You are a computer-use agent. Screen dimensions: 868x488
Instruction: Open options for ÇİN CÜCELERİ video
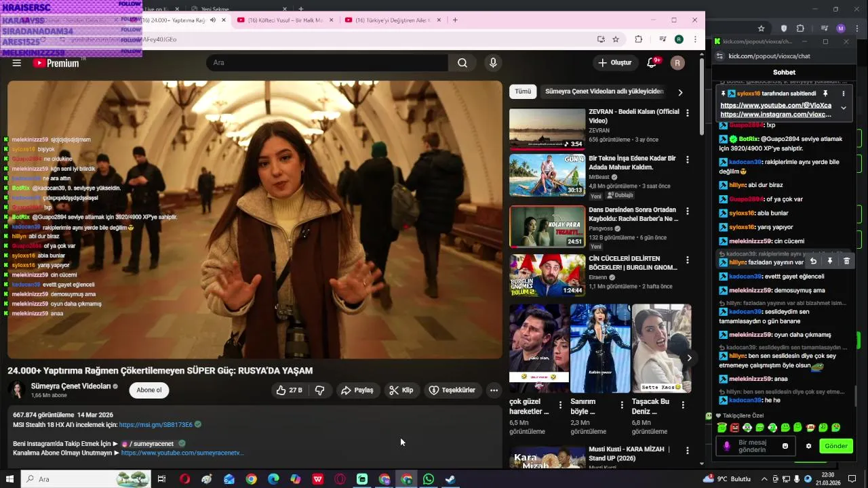[x=688, y=260]
